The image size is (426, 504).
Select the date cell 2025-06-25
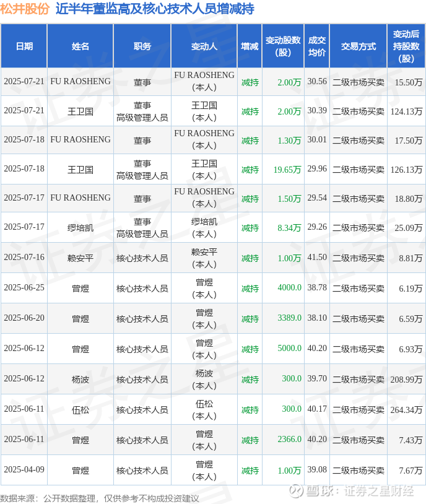pos(24,287)
